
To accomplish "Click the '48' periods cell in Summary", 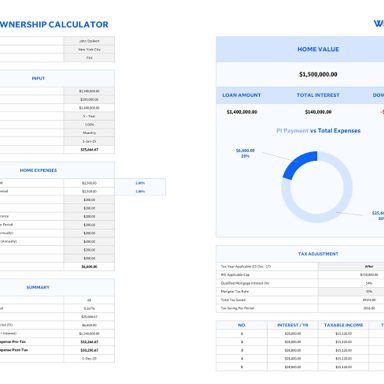I will coord(89,300).
